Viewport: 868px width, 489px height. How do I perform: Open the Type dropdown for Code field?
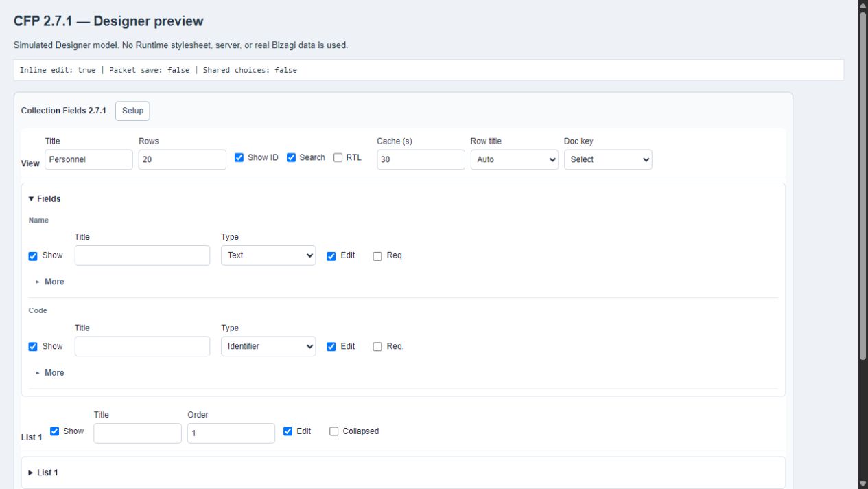click(268, 347)
